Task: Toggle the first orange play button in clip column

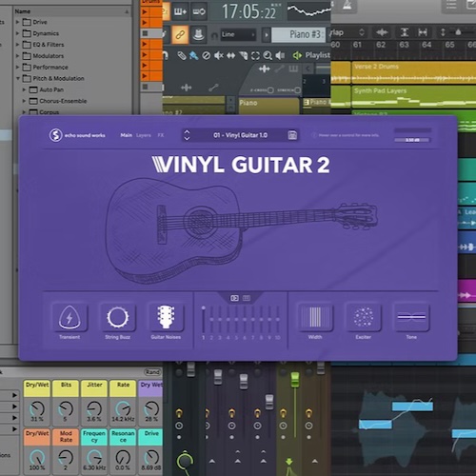Action: click(145, 11)
